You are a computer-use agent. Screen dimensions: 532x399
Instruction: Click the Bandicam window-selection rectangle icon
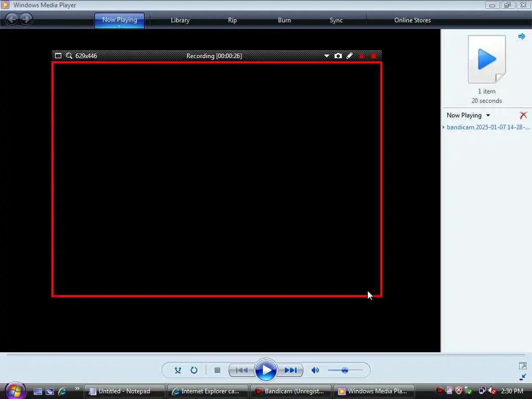[58, 56]
